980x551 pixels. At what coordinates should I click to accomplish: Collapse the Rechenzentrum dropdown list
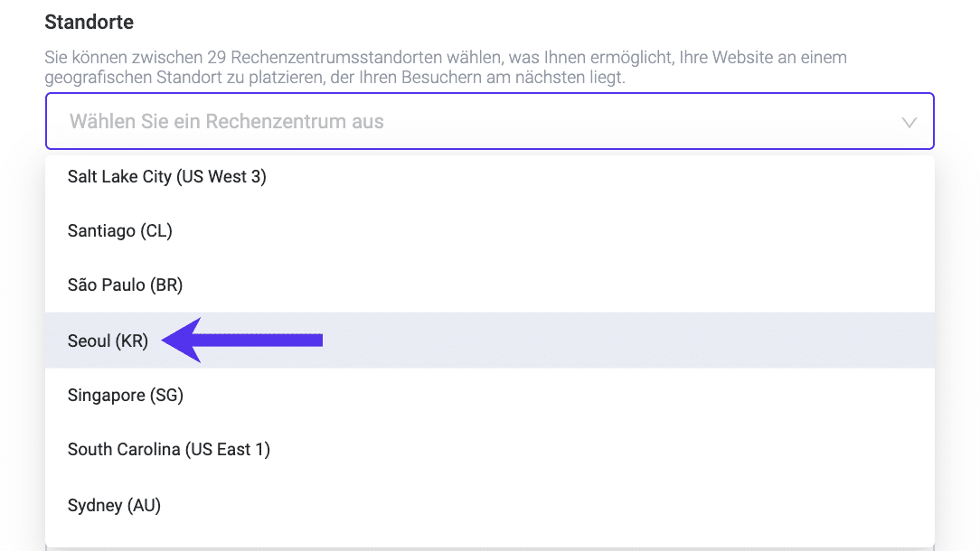[909, 121]
